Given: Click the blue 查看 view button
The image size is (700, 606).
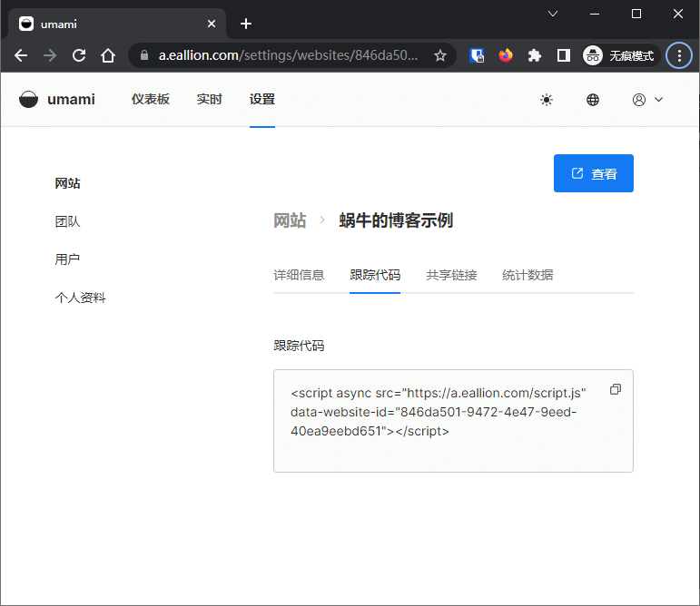Looking at the screenshot, I should (x=593, y=173).
